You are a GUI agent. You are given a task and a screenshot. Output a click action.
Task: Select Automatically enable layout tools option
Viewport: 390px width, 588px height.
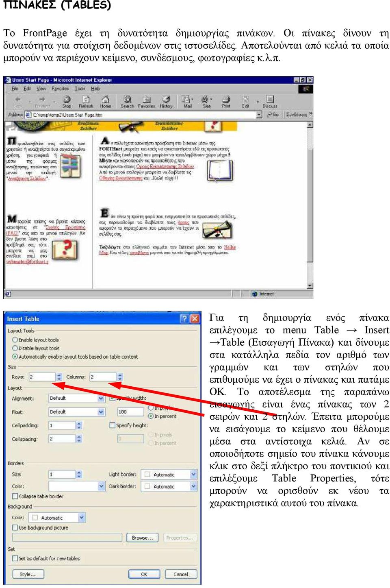coord(15,357)
